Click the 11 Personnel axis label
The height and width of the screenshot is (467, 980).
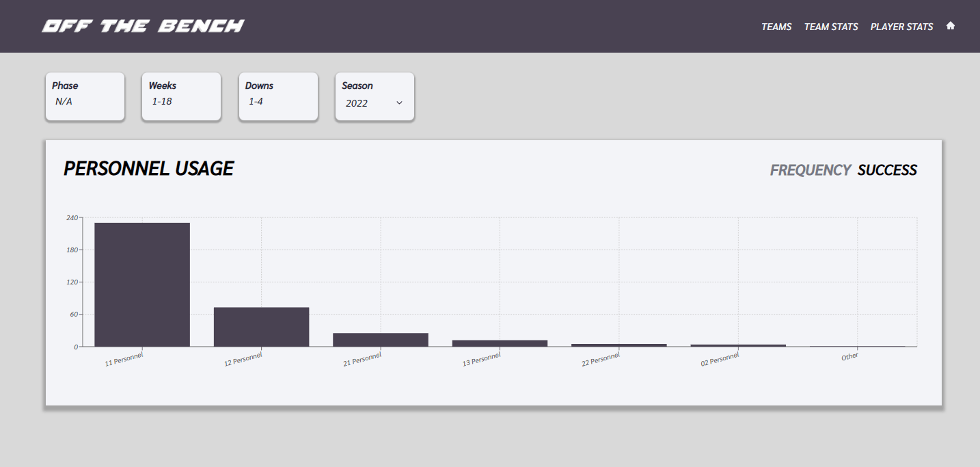click(x=124, y=360)
